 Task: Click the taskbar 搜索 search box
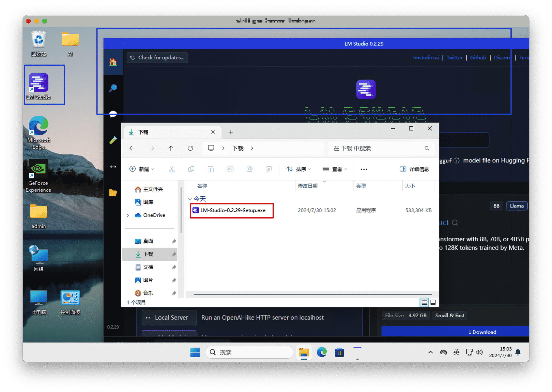249,352
